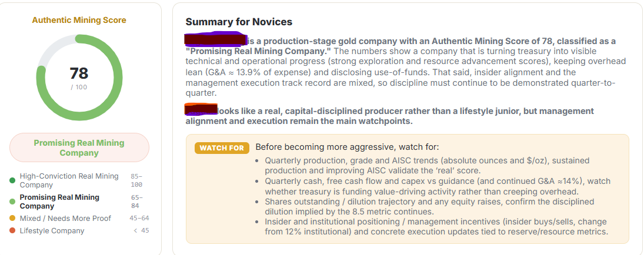Screen dimensions: 644x255
Task: Click the light green Promising legend dot
Action: 12,202
